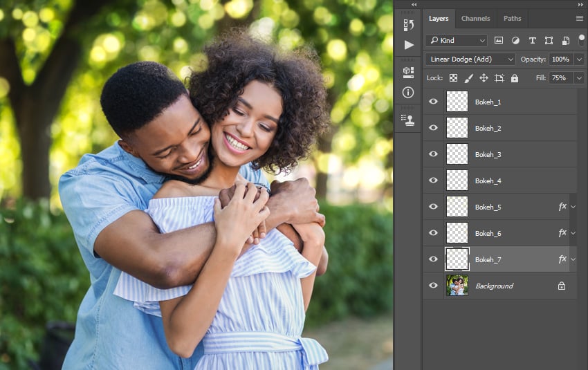
Task: Click the lock image pixels brush icon
Action: pos(468,78)
